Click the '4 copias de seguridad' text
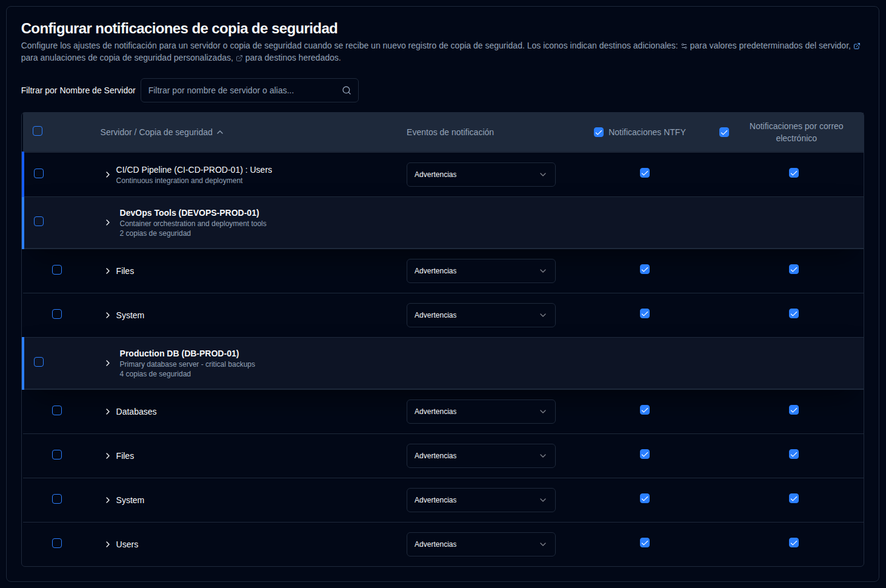Viewport: 886px width, 588px height. point(155,374)
